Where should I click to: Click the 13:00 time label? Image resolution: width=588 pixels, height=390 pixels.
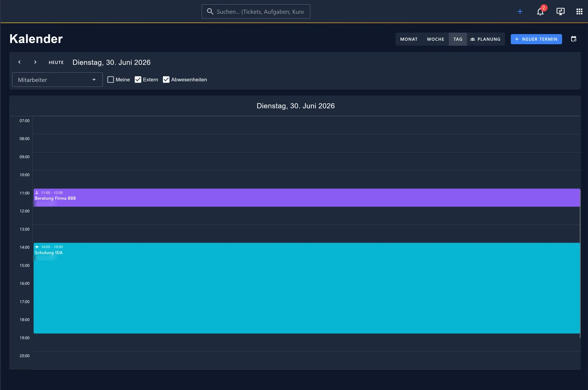[24, 229]
